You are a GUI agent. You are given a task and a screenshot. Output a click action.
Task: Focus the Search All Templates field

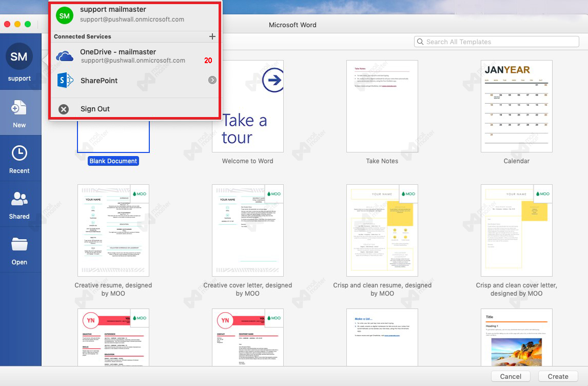(x=497, y=42)
